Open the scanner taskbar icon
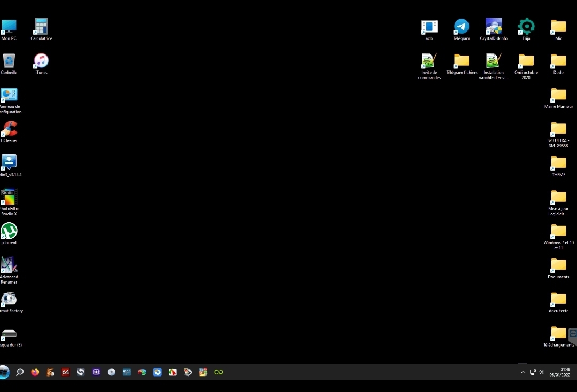The width and height of the screenshot is (577, 392). pyautogui.click(x=188, y=372)
